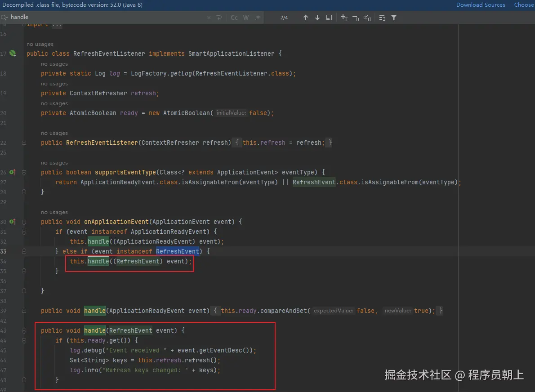535x392 pixels.
Task: Click the 2/4 match counter
Action: [284, 18]
